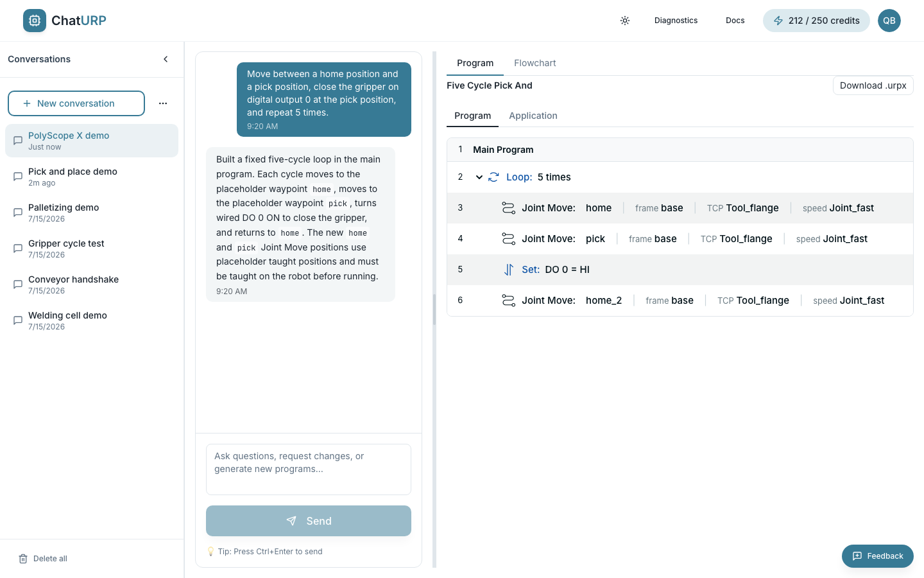Focus the chat message input box
Screen dimensions: 924x578
tap(309, 469)
